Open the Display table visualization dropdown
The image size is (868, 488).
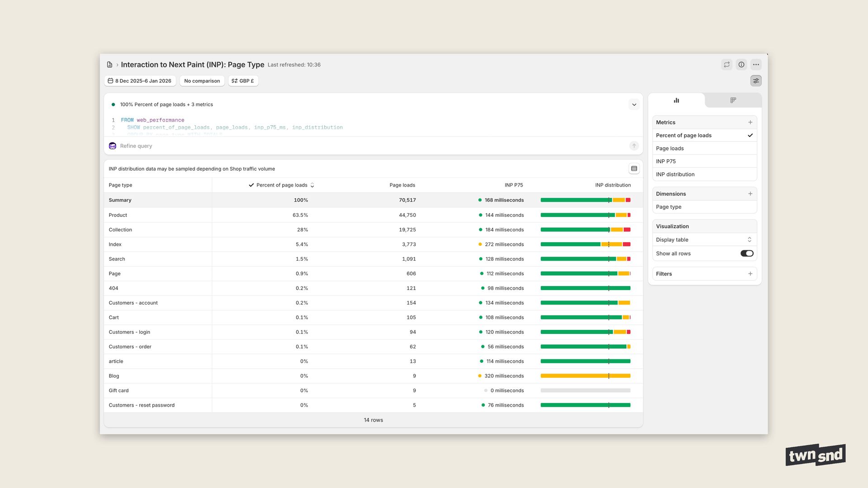(704, 240)
